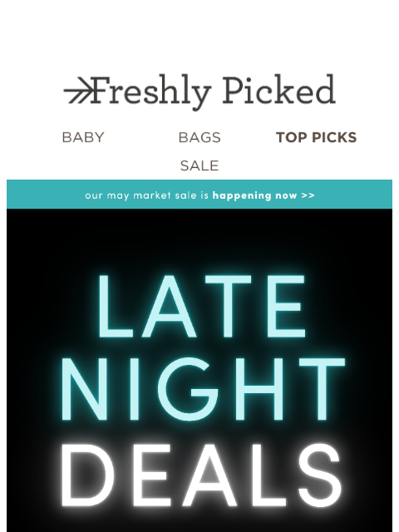Click the word Picked in the logo

(x=279, y=89)
